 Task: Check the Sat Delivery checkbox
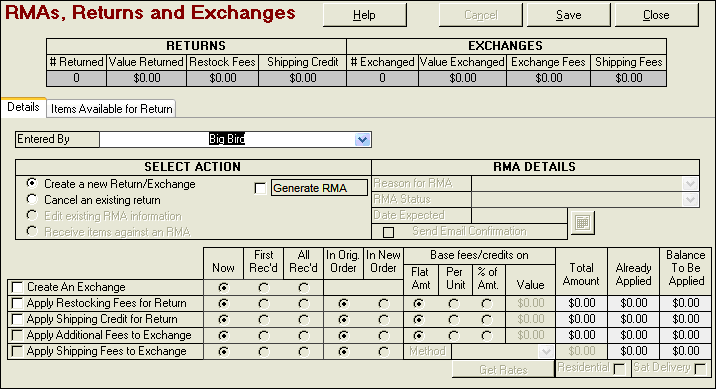[700, 369]
